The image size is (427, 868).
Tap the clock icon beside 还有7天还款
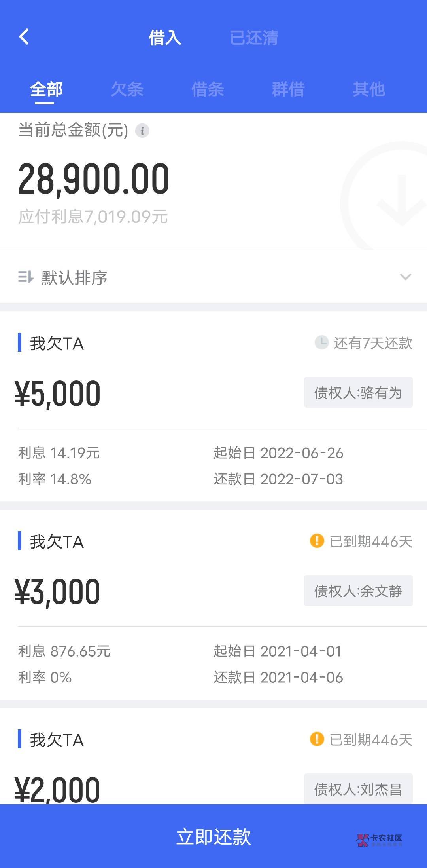(x=321, y=342)
